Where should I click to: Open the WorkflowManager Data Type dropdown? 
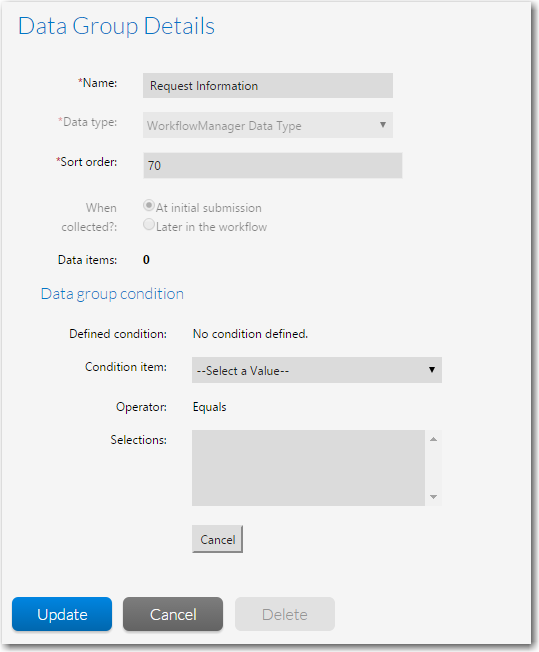tap(268, 125)
